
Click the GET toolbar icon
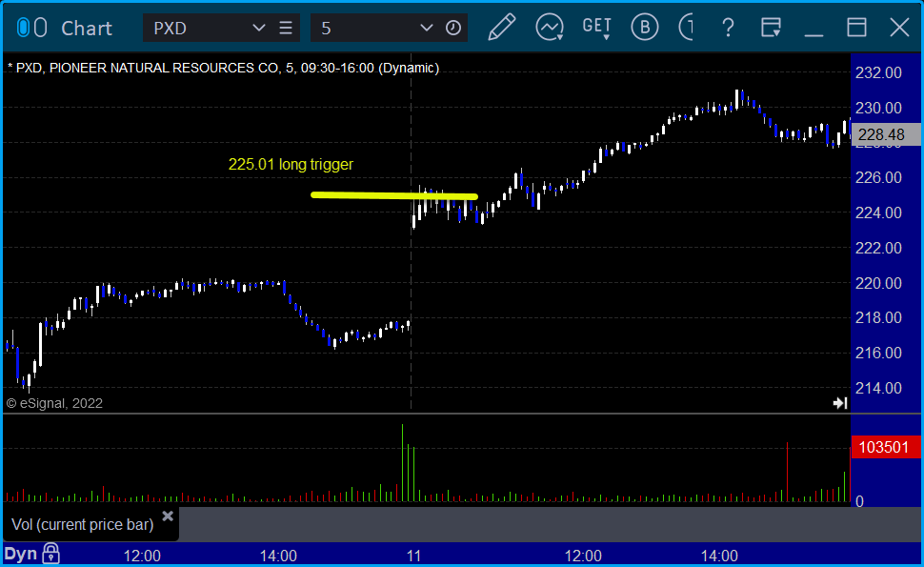[596, 27]
